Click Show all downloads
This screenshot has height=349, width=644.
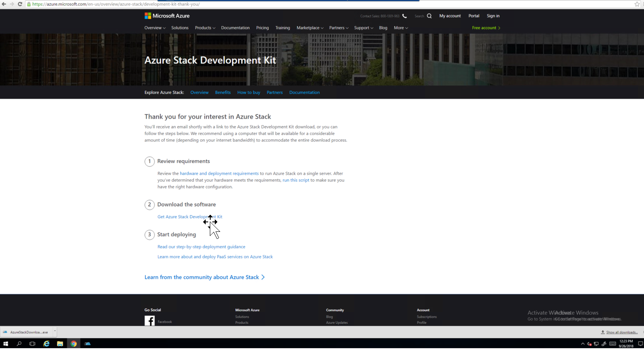(x=621, y=332)
